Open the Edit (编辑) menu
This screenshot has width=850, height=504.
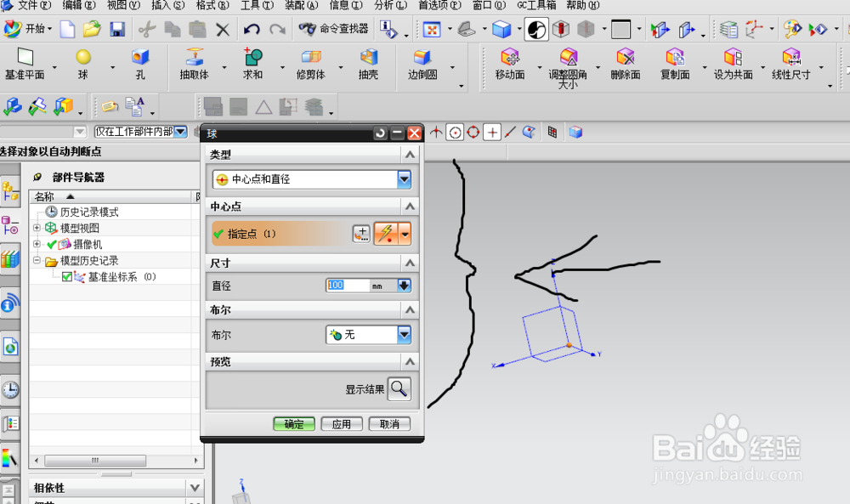[79, 5]
